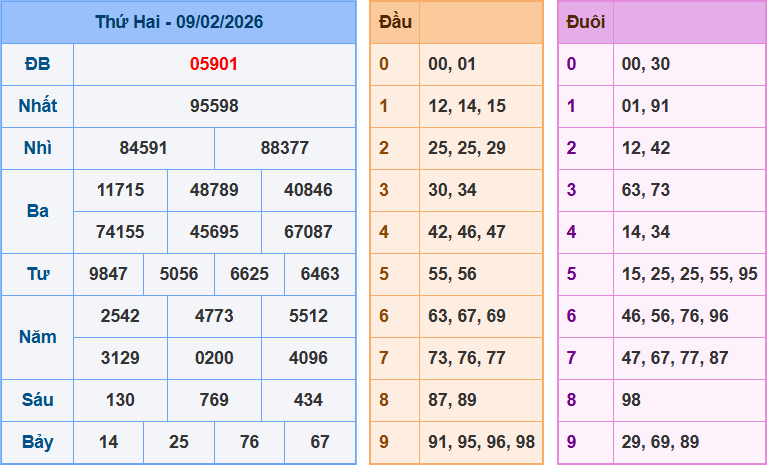Click the Năm prize row label
767x465 pixels.
[38, 337]
